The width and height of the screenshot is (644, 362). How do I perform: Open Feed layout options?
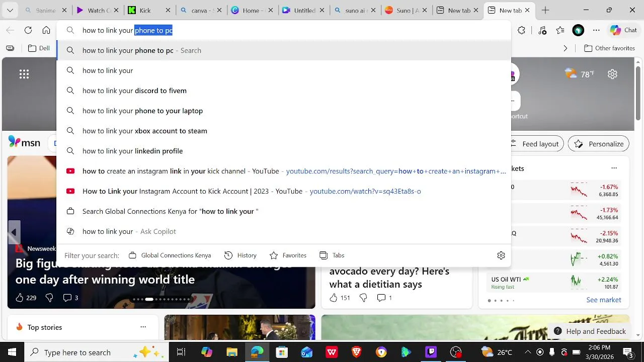[x=535, y=144]
